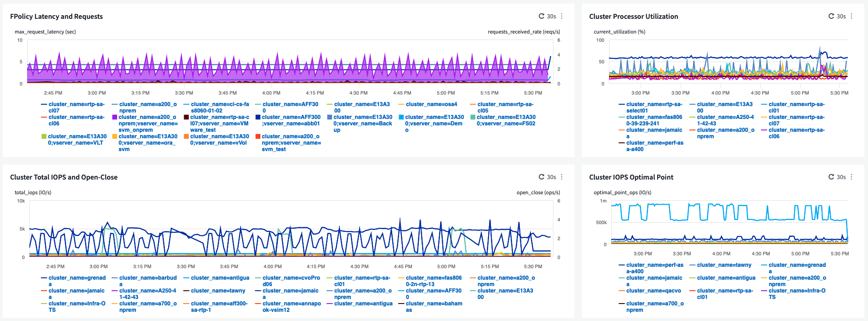Toggle cluster_name=tawny series in Optimal Point legend
This screenshot has height=321, width=868.
(x=724, y=265)
